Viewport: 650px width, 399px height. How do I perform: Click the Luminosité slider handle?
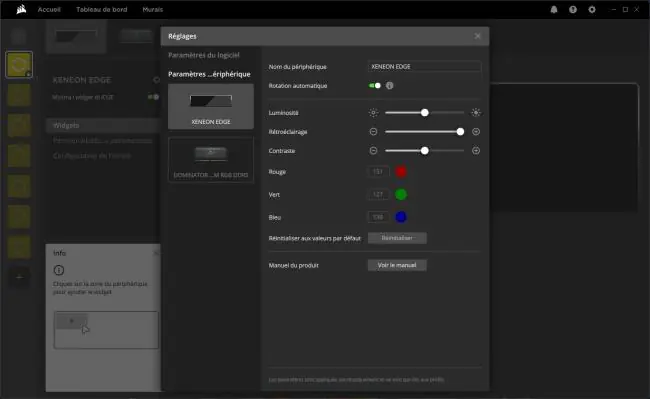click(424, 113)
